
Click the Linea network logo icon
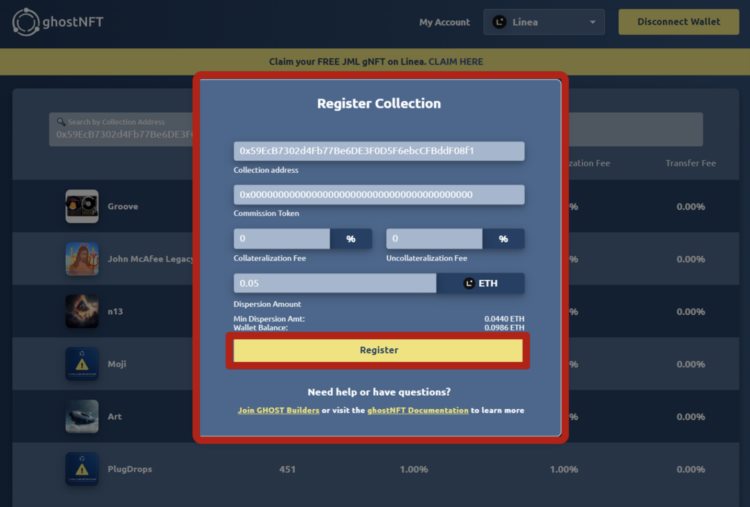(x=500, y=22)
